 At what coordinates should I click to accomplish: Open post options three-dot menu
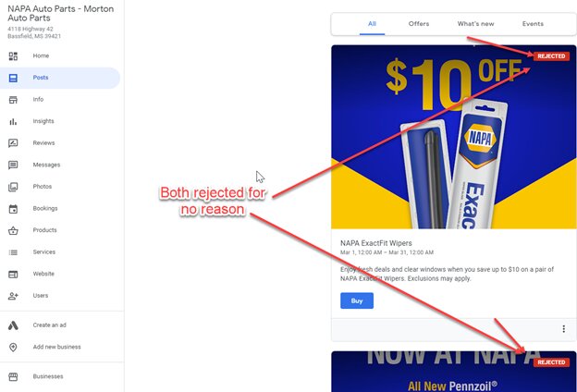563,329
